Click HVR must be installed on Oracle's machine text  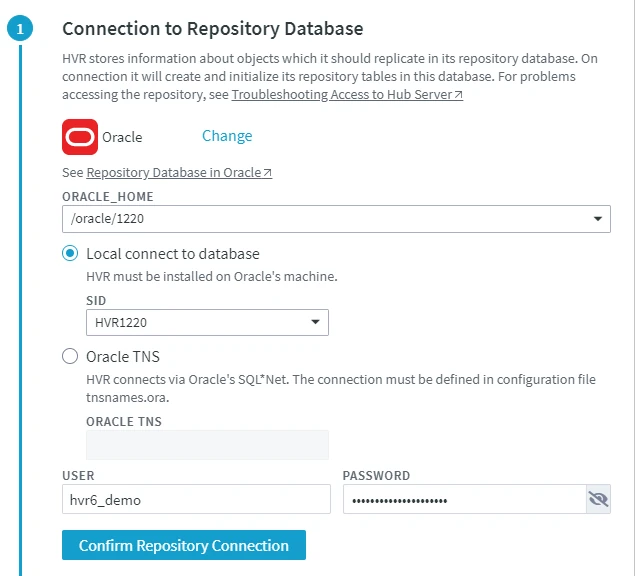tap(212, 276)
